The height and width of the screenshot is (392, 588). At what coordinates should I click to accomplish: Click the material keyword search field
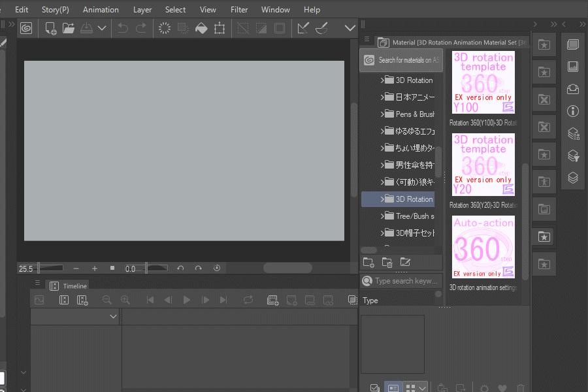point(405,281)
